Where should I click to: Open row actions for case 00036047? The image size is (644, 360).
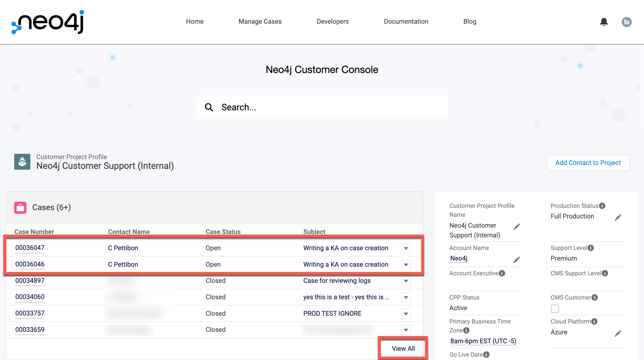tap(406, 248)
